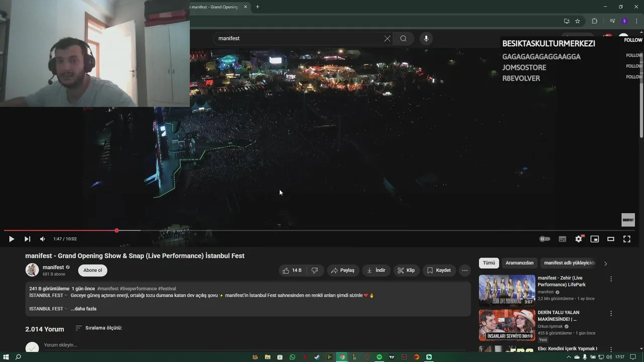Image resolution: width=644 pixels, height=362 pixels.
Task: Skip to the next video
Action: click(27, 239)
